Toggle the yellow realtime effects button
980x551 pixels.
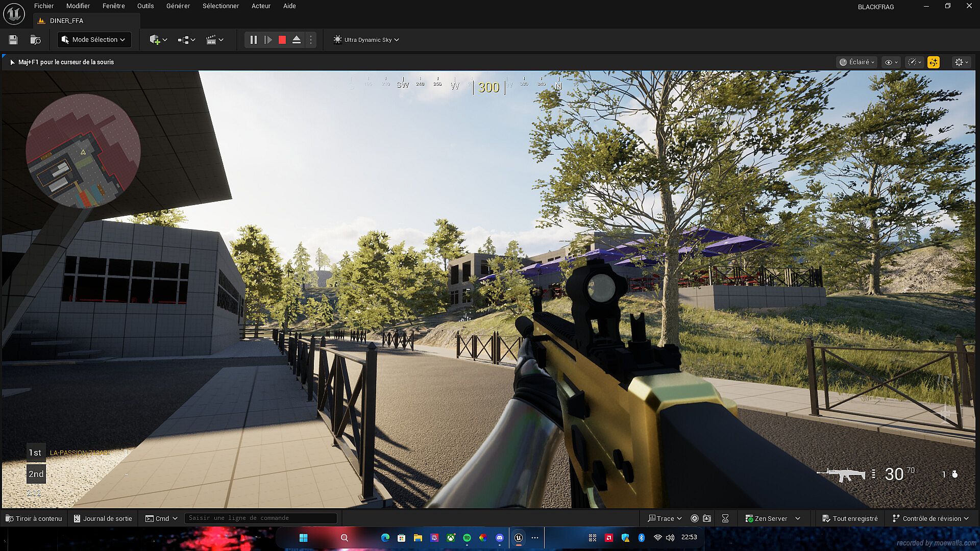934,62
